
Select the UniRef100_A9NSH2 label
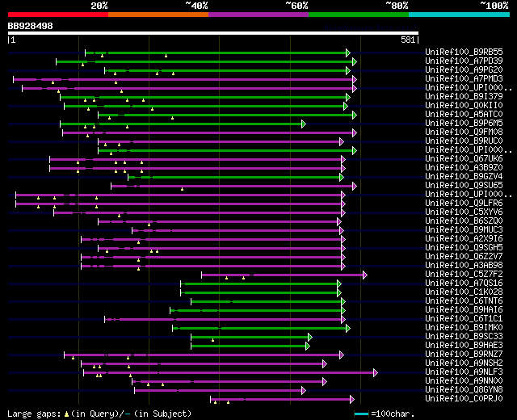464,363
